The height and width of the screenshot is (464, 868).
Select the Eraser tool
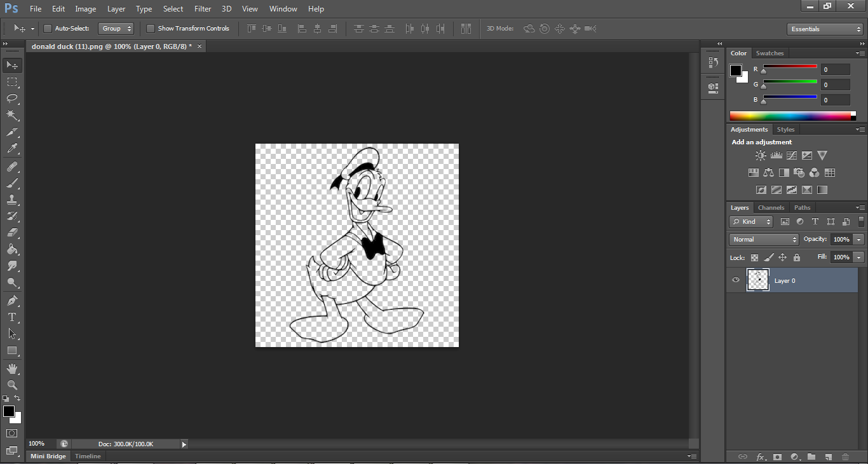tap(12, 233)
